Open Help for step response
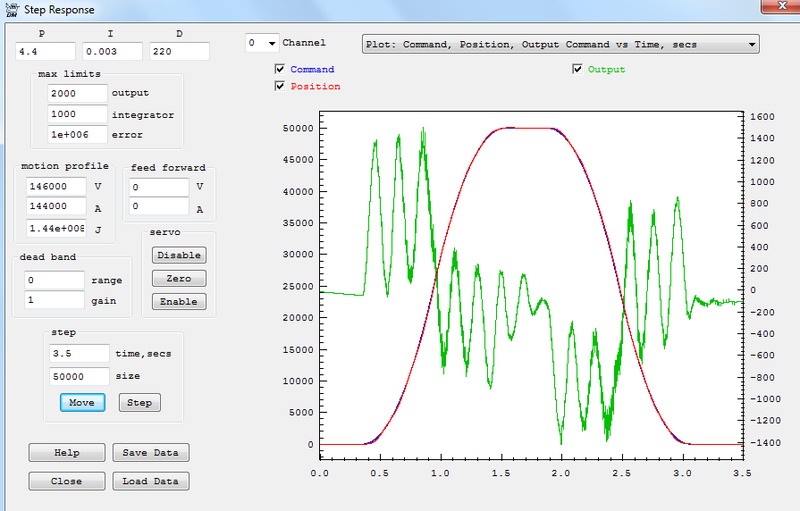The image size is (800, 511). click(x=67, y=453)
